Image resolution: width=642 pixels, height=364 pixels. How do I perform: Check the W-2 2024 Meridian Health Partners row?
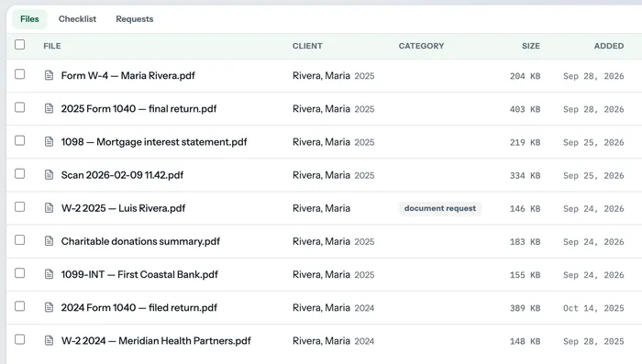pos(19,339)
